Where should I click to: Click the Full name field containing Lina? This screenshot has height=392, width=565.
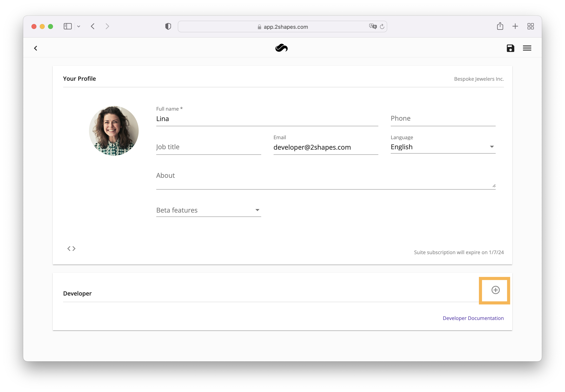[267, 119]
